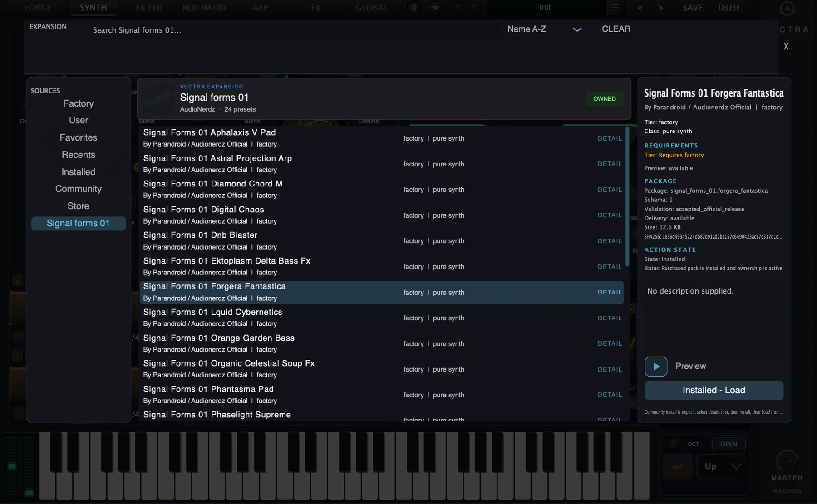Click the DNA helix hexagon icon
This screenshot has height=504, width=817.
(414, 7)
